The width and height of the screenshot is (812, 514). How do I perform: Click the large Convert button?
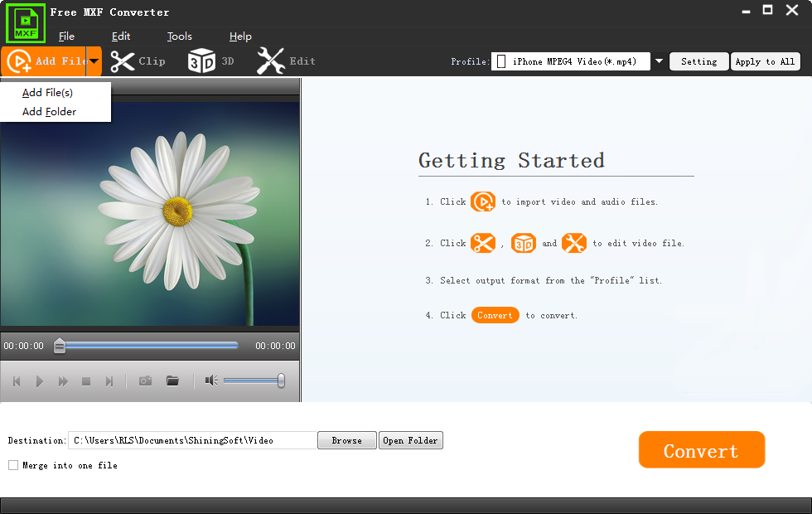tap(701, 450)
